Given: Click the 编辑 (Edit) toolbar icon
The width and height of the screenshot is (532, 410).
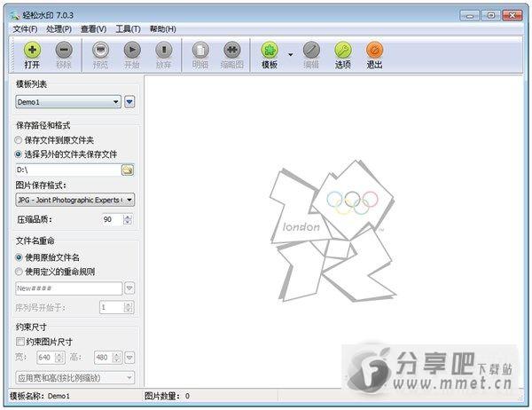Looking at the screenshot, I should tap(311, 51).
